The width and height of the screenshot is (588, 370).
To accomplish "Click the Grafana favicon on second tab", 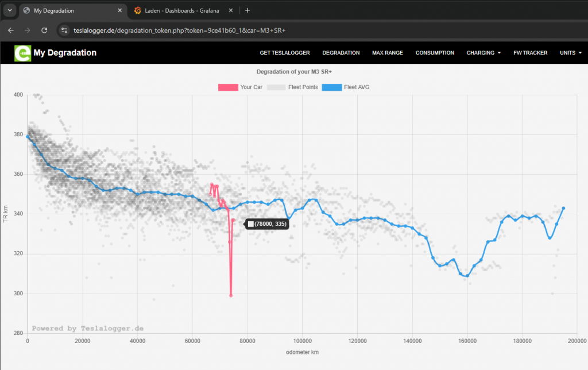I will (x=138, y=10).
